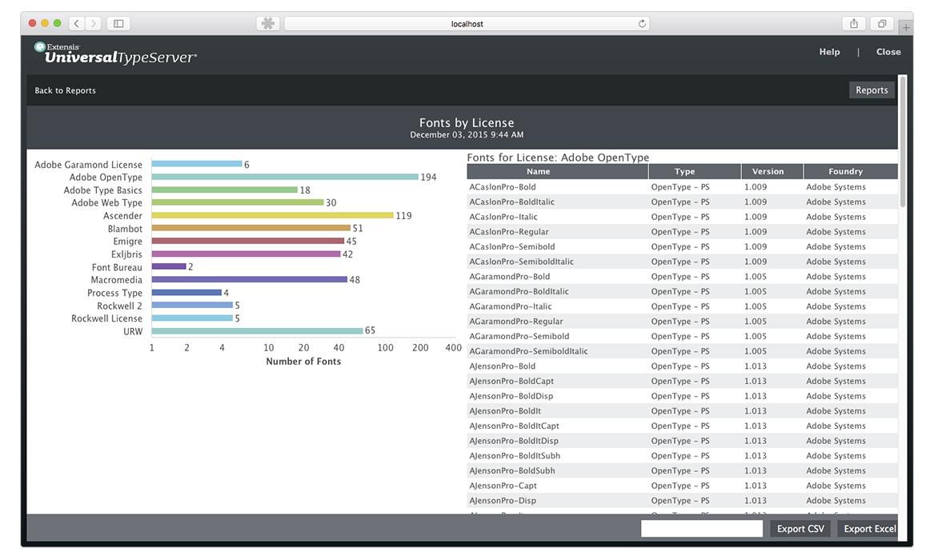Select the AJensonPro-BoldItCapt row

[x=682, y=426]
